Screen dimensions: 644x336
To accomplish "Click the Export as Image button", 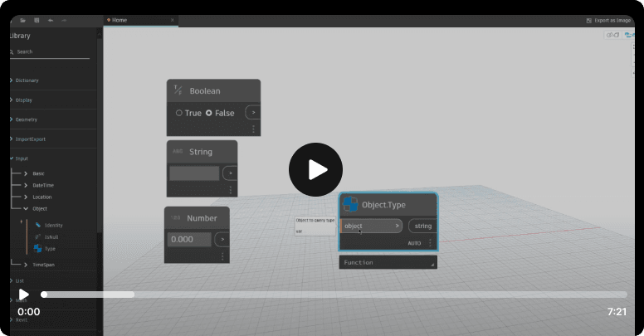I will (608, 21).
